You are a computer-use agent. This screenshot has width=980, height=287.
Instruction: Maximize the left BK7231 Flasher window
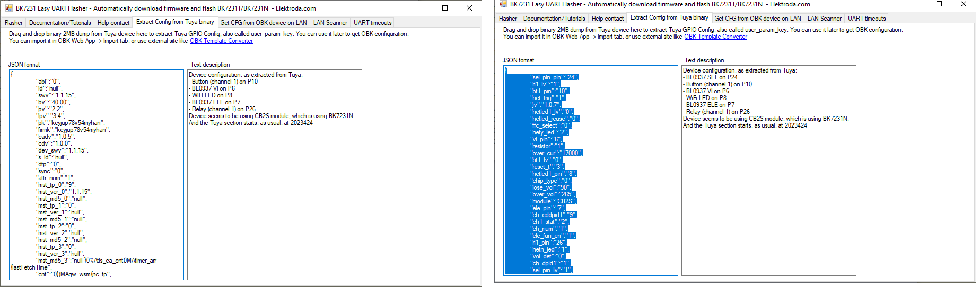(x=445, y=8)
